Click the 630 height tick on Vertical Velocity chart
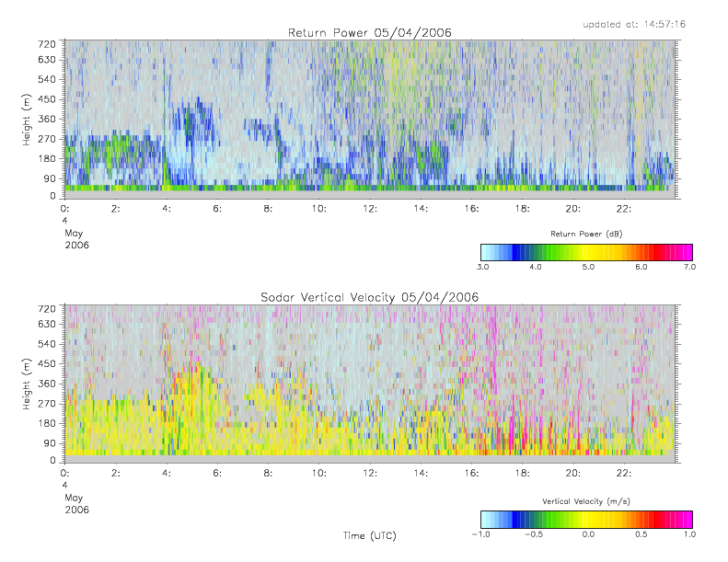 47,324
